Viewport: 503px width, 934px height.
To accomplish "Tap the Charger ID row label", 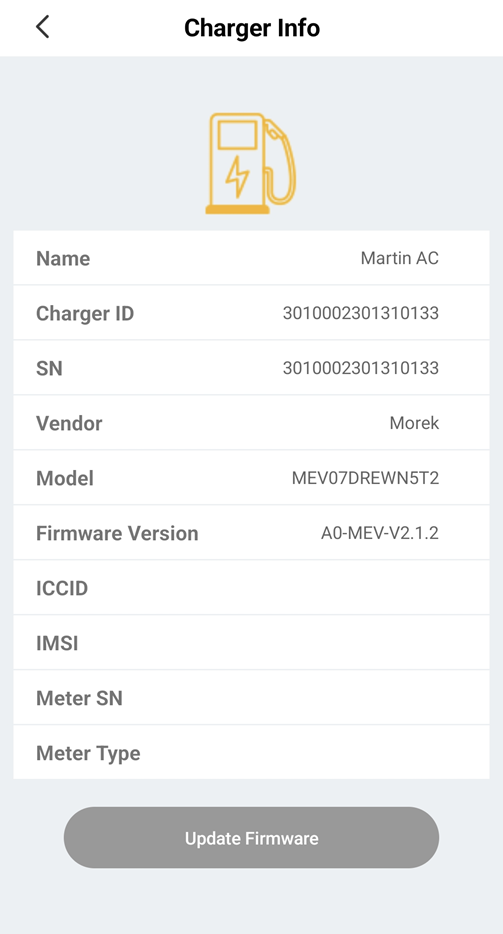I will click(85, 313).
